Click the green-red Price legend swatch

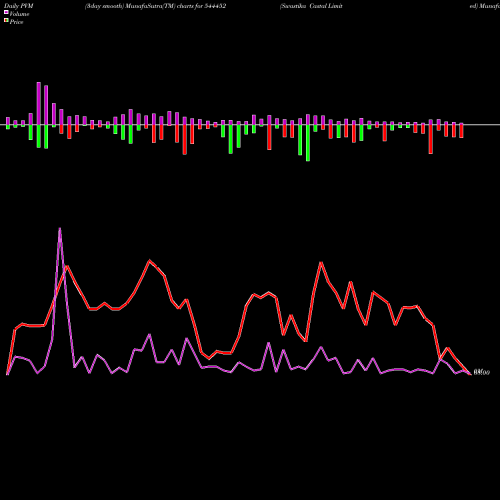click(6, 21)
